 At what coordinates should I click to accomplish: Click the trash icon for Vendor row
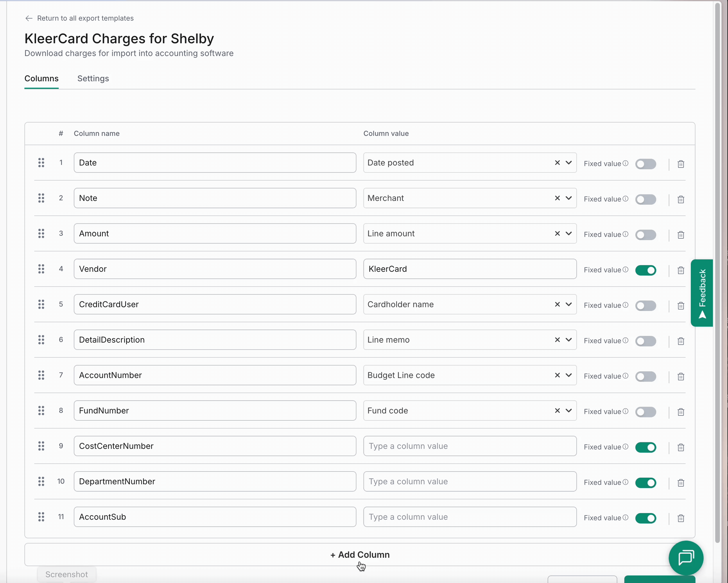(x=680, y=270)
